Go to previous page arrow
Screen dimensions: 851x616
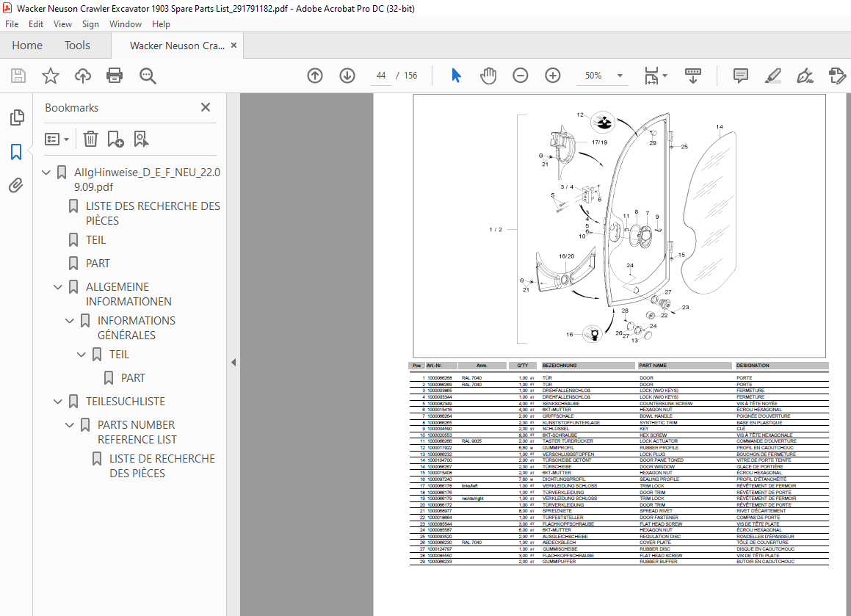315,76
